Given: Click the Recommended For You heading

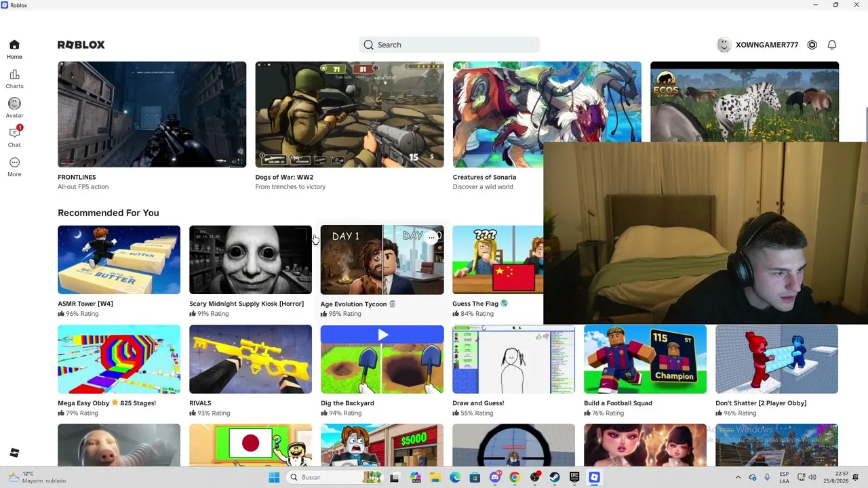Looking at the screenshot, I should tap(108, 213).
